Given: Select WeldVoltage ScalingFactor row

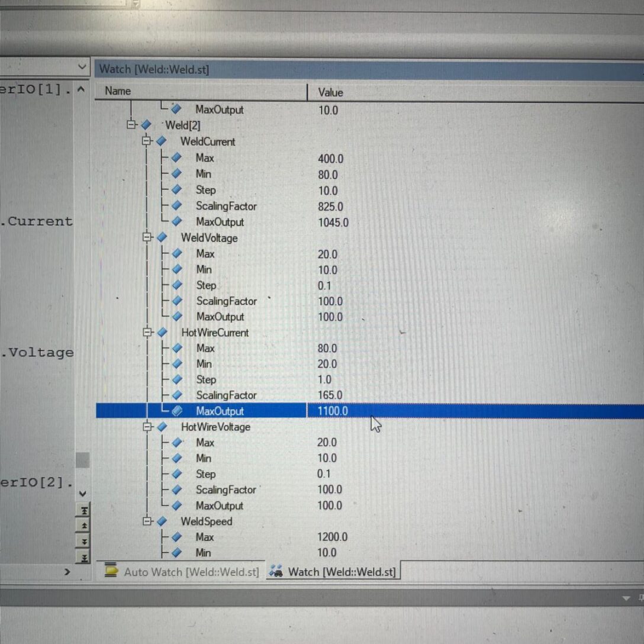Looking at the screenshot, I should pyautogui.click(x=369, y=301).
